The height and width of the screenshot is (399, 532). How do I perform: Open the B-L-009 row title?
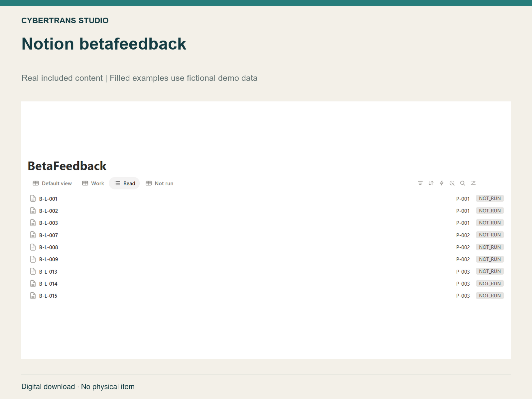[x=49, y=259]
